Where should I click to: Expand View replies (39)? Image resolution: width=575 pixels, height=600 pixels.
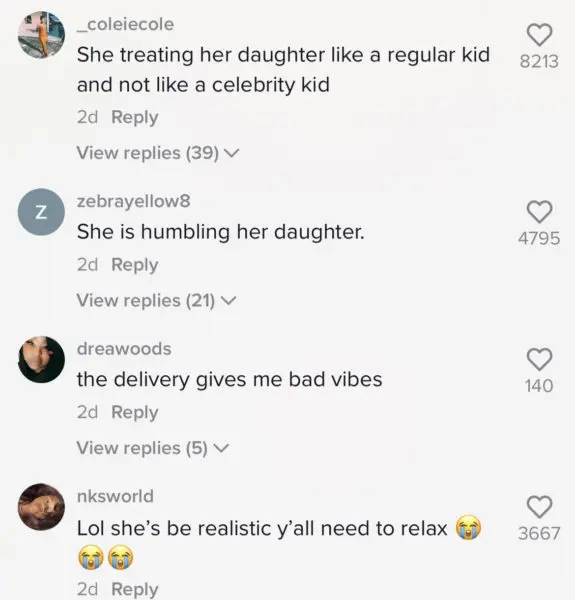[x=158, y=153]
